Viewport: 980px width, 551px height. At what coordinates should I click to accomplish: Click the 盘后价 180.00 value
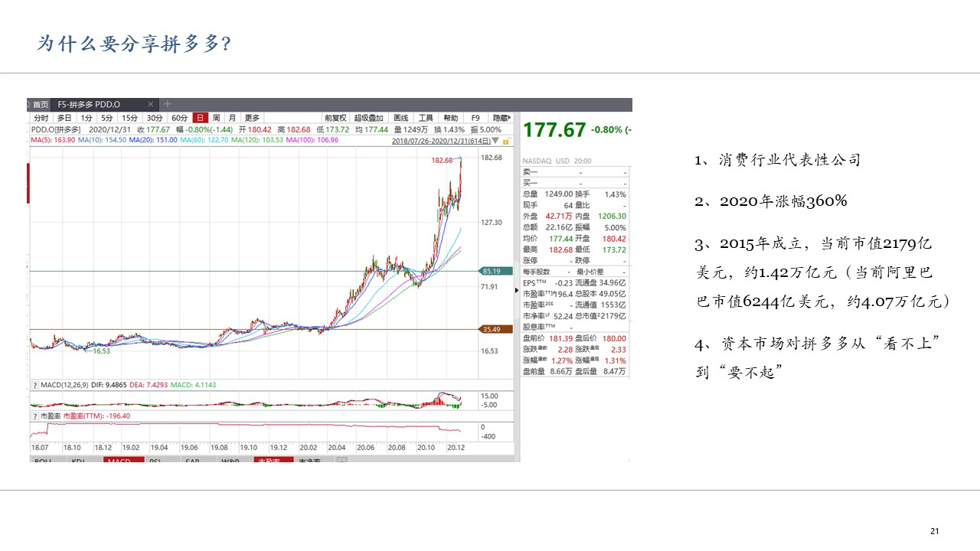[x=614, y=338]
